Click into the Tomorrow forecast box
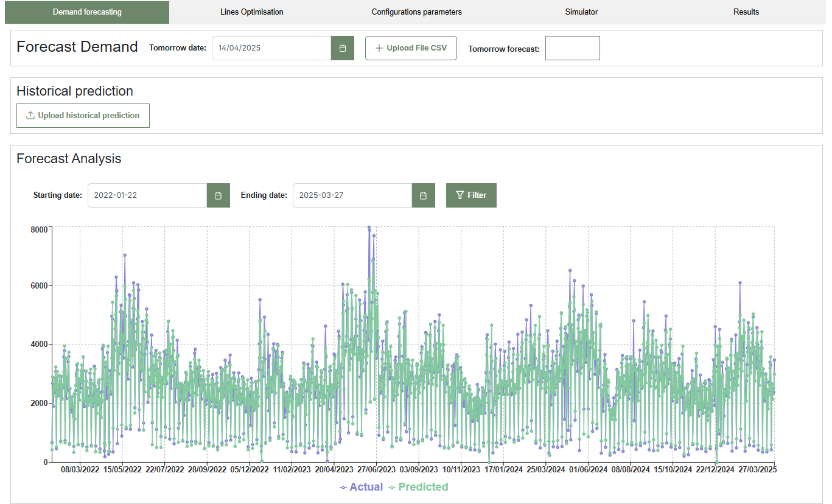 click(572, 48)
